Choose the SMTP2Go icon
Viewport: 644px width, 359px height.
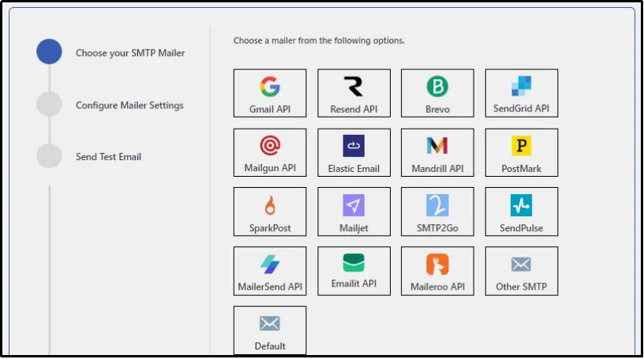coord(437,205)
